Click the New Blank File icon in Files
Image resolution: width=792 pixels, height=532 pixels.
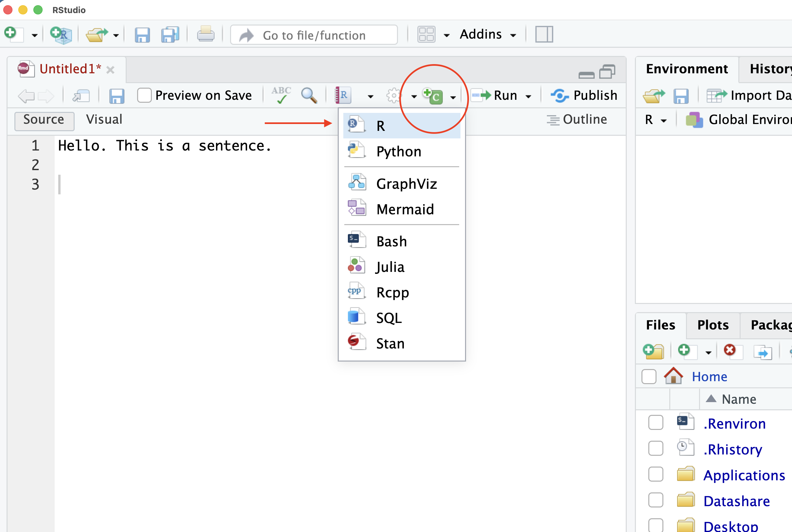(x=688, y=351)
